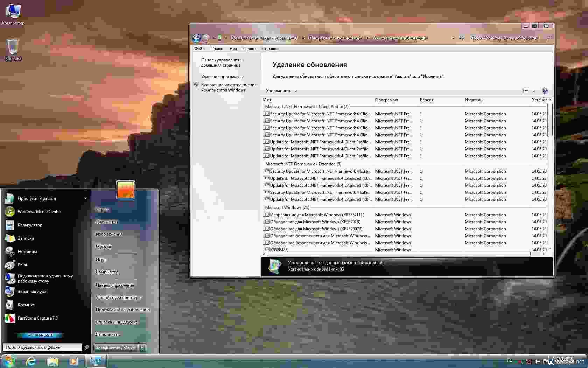Sort by Издатель column header
The width and height of the screenshot is (588, 368).
tap(473, 100)
